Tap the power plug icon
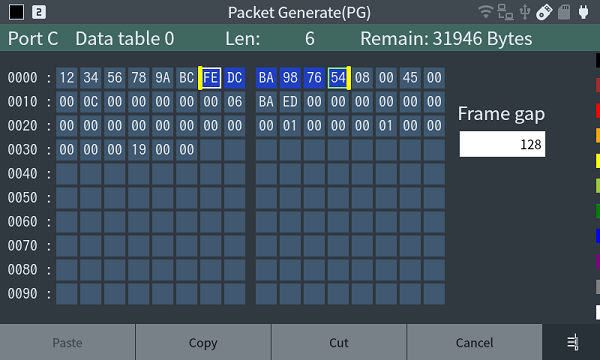The image size is (600, 360). [x=583, y=12]
